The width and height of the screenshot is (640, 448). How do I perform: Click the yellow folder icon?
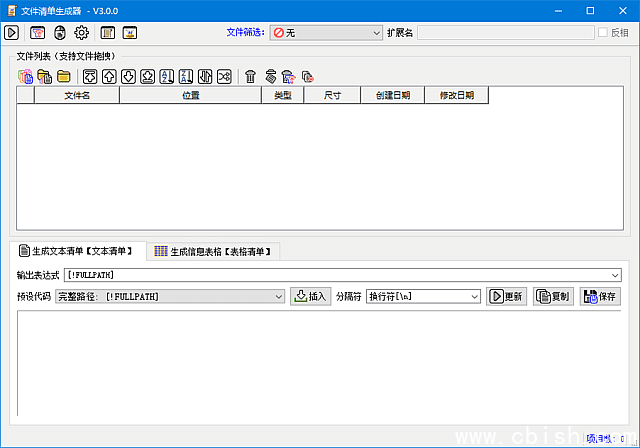coord(64,76)
